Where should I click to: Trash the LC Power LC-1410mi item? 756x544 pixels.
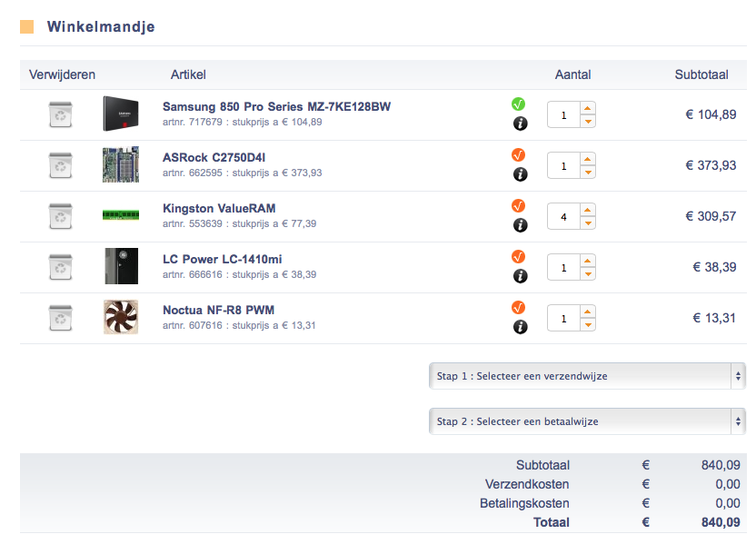click(x=61, y=267)
